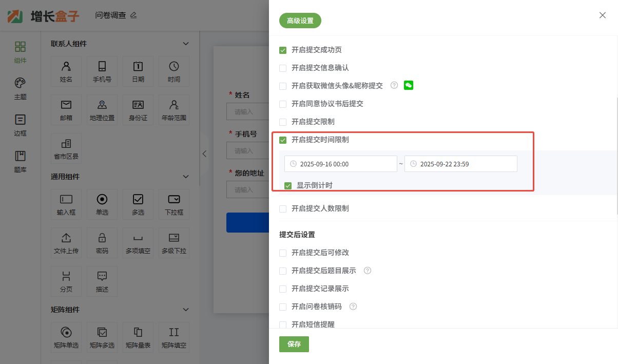Image resolution: width=618 pixels, height=364 pixels.
Task: Click the green 保存 button
Action: coord(294,344)
